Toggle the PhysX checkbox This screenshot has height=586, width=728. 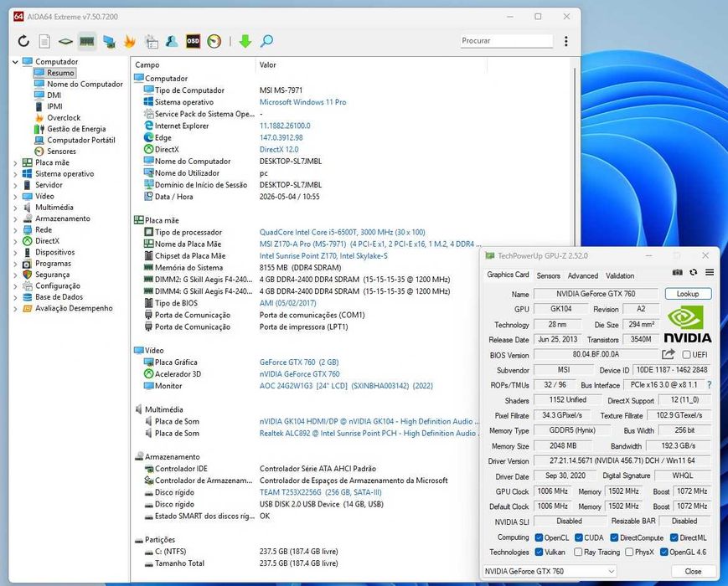629,552
